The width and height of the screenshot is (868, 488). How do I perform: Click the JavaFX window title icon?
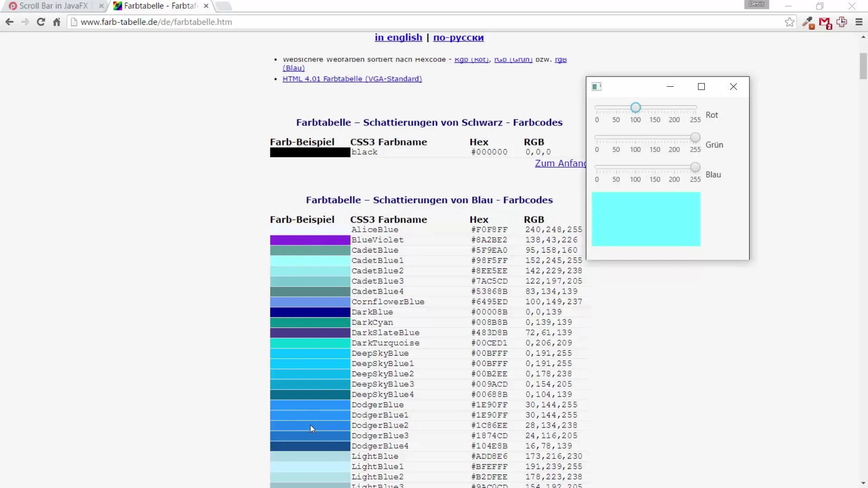point(597,86)
